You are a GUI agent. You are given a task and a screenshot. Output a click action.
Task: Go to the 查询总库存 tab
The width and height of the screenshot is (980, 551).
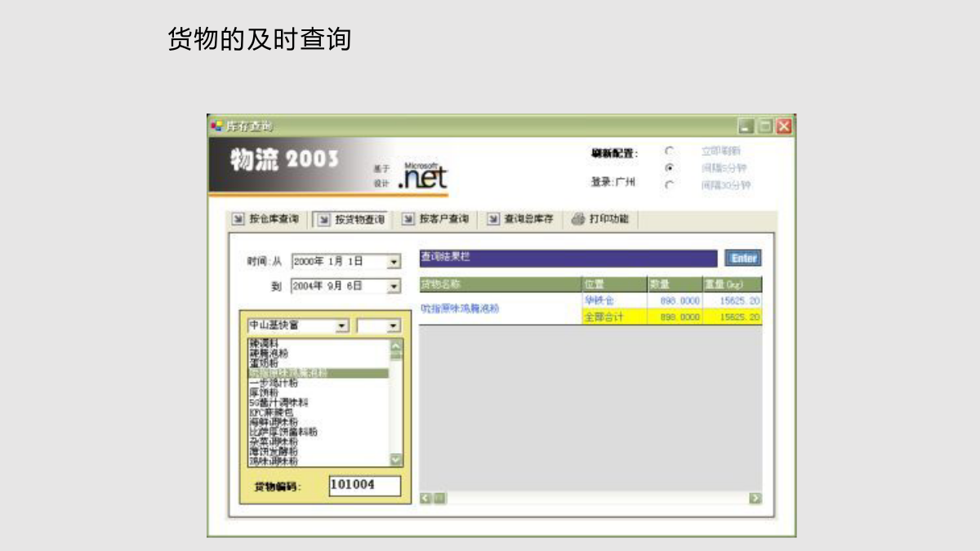520,220
